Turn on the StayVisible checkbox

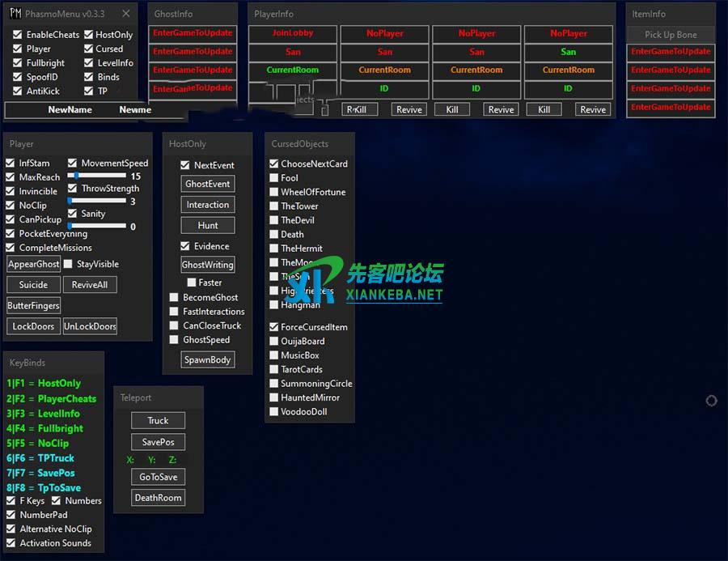pyautogui.click(x=68, y=264)
